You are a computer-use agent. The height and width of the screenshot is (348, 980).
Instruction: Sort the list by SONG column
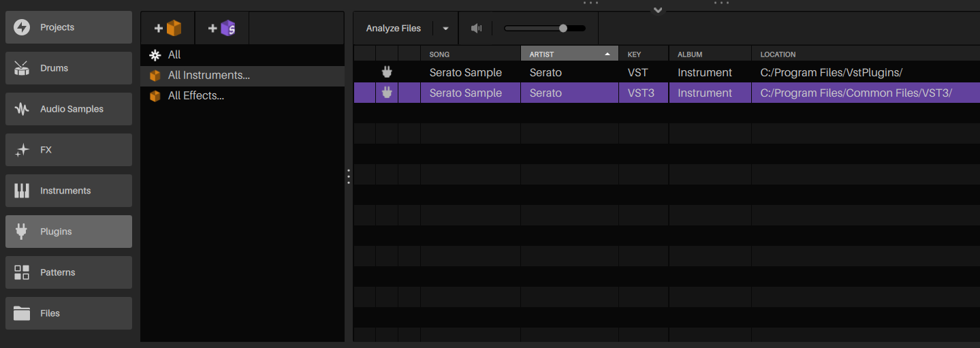471,54
